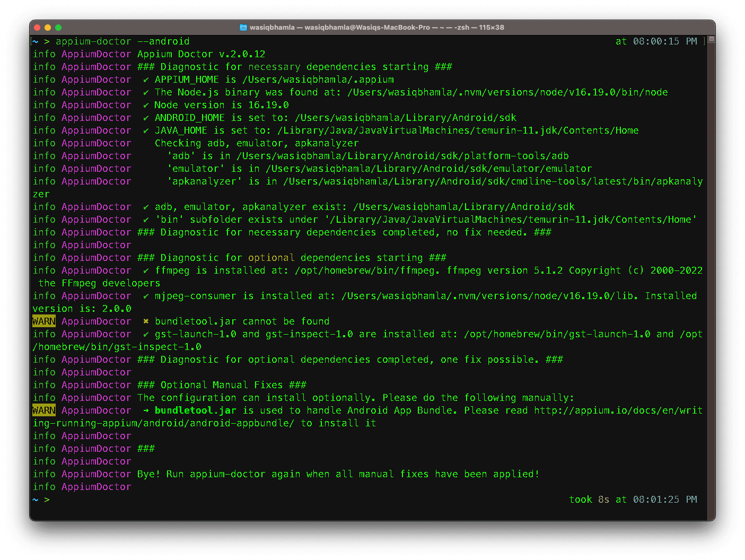Click the bottom prompt tilde symbol
Viewport: 745px width, 560px height.
[x=35, y=499]
